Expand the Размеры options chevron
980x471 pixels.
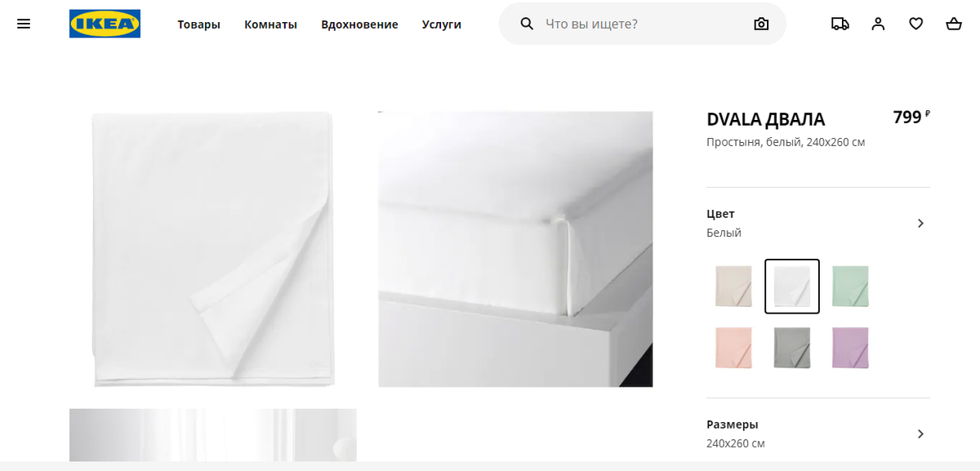click(920, 433)
